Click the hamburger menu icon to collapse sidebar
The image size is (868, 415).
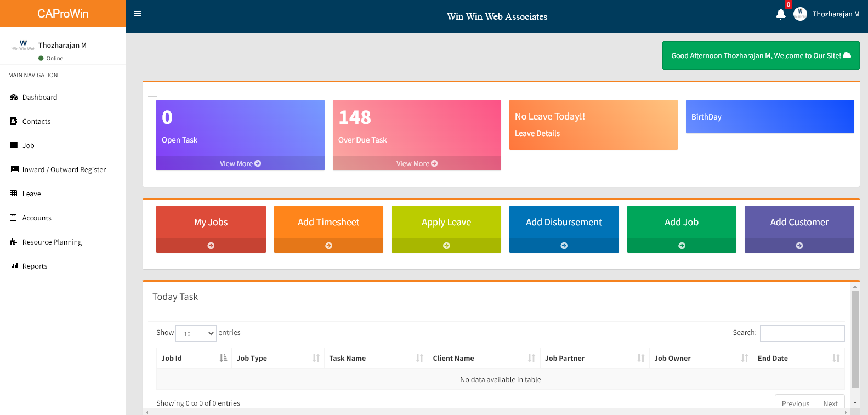pos(138,14)
